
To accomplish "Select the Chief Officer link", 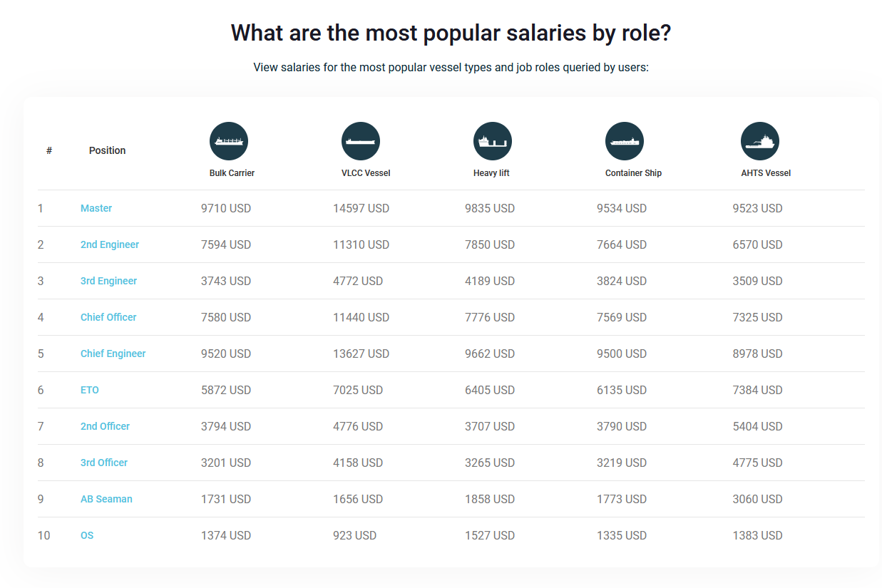I will (x=108, y=317).
